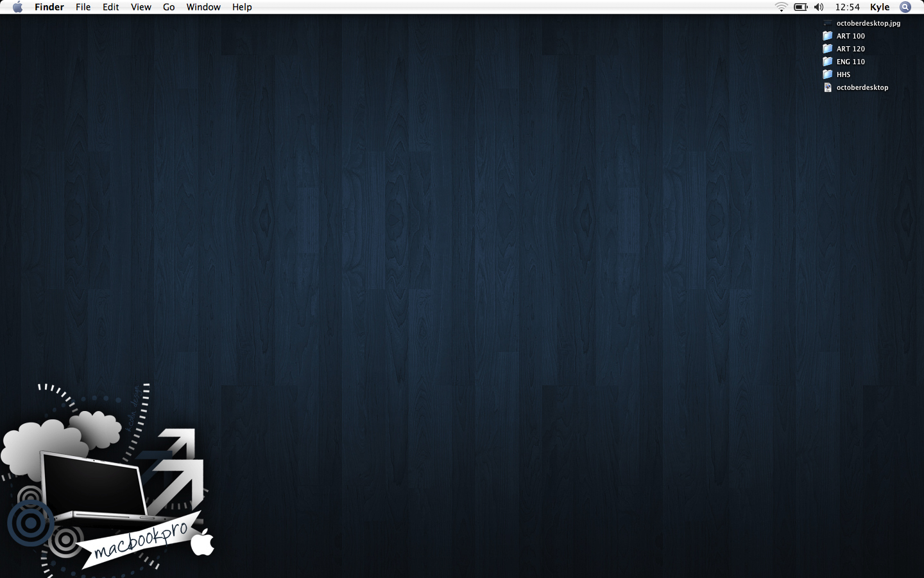The height and width of the screenshot is (578, 924).
Task: Click the "octoberdesktop" document label
Action: [862, 87]
